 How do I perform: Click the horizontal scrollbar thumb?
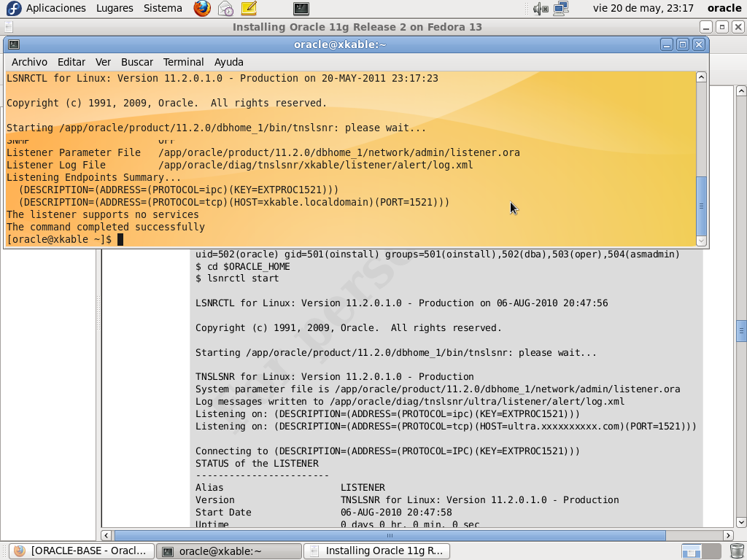tap(390, 535)
